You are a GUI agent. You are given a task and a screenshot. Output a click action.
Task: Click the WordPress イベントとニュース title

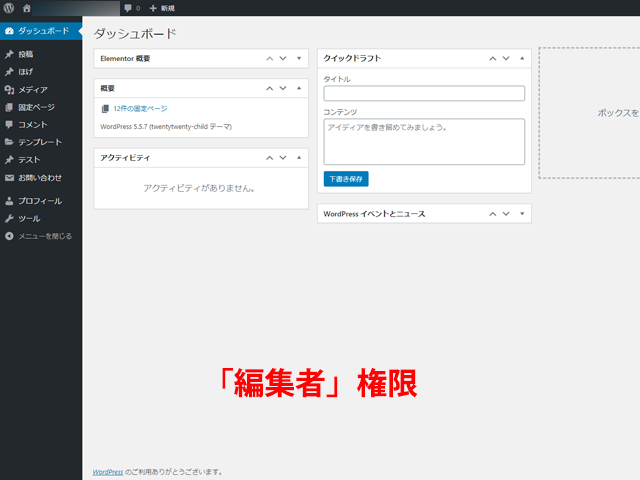tap(374, 214)
